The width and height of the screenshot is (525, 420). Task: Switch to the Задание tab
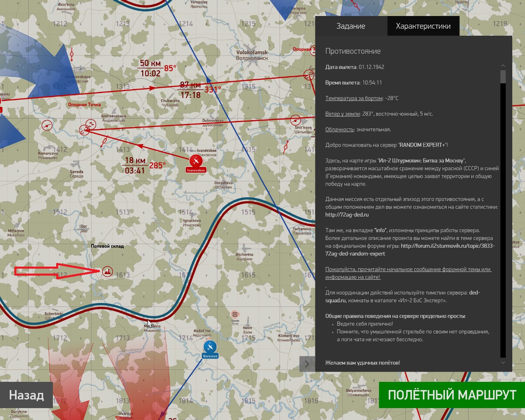click(351, 26)
